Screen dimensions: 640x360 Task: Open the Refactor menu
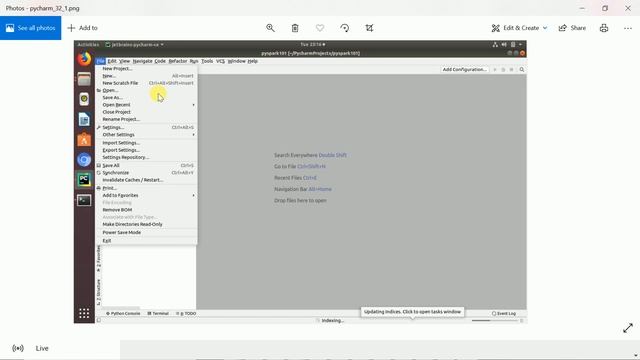[x=178, y=61]
